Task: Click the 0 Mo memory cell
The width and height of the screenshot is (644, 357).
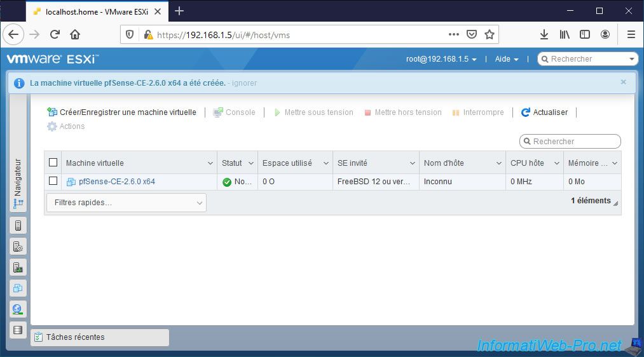Action: click(593, 182)
